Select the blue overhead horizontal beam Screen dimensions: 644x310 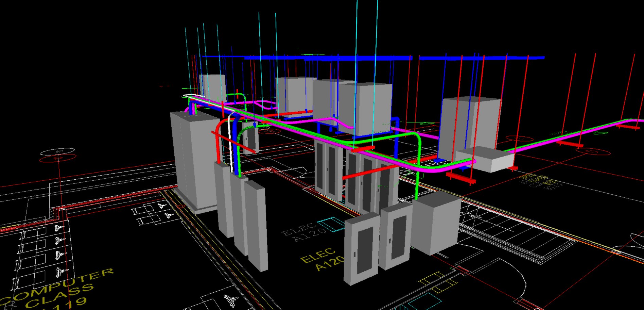(374, 58)
